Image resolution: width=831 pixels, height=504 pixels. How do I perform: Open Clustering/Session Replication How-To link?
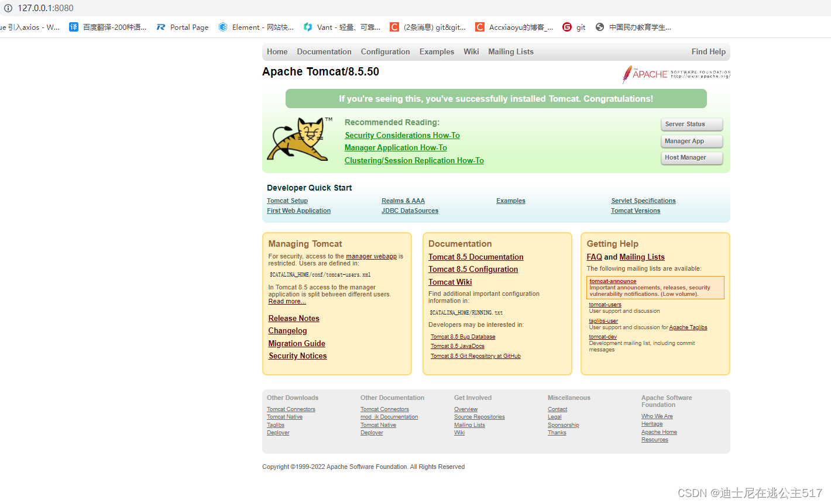click(414, 160)
